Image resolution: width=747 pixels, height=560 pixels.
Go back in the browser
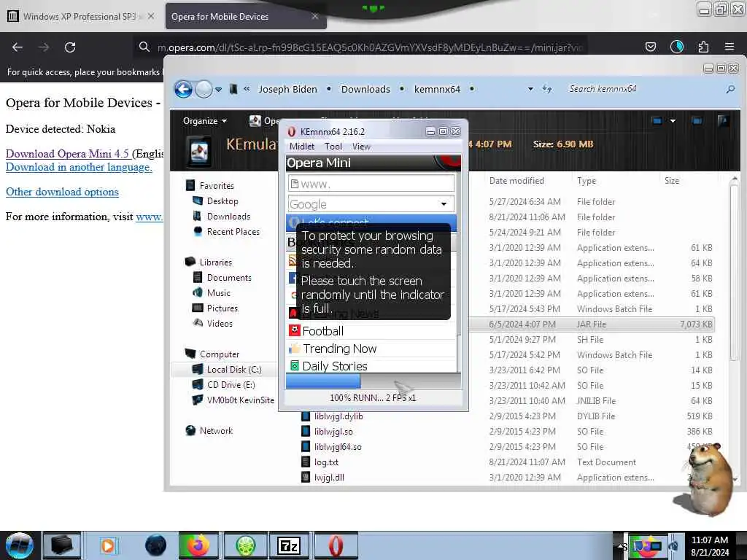click(x=18, y=47)
